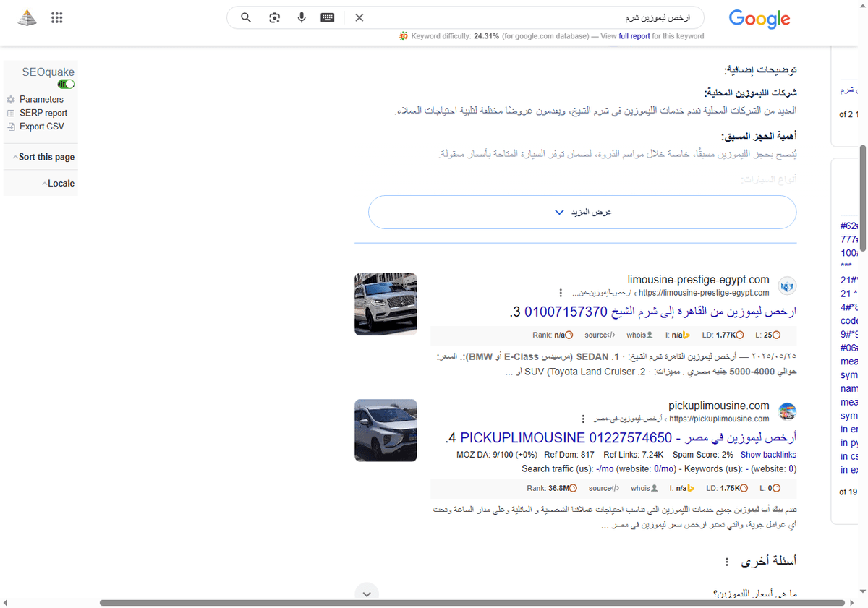Screen dimensions: 868x608
Task: Clear the search query with the X button
Action: (359, 17)
